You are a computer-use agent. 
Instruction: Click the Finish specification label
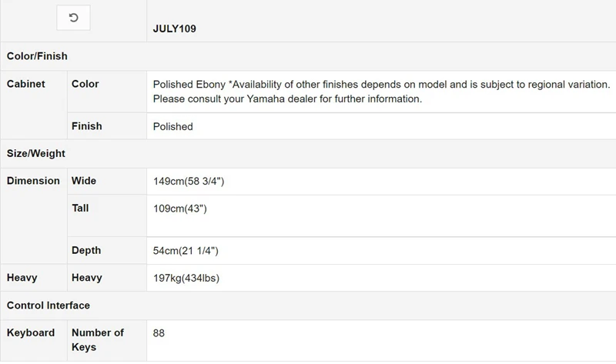point(87,126)
